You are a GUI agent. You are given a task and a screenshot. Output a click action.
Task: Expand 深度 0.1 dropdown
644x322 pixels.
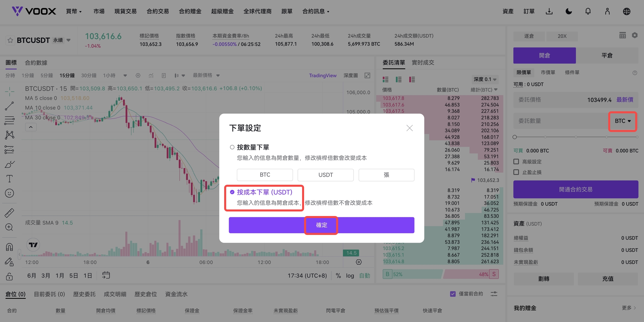(x=485, y=79)
